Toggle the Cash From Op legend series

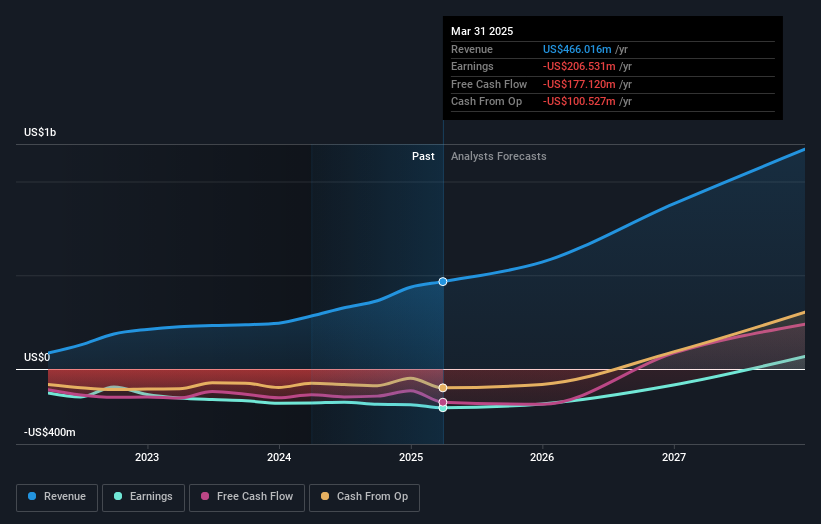pyautogui.click(x=364, y=497)
